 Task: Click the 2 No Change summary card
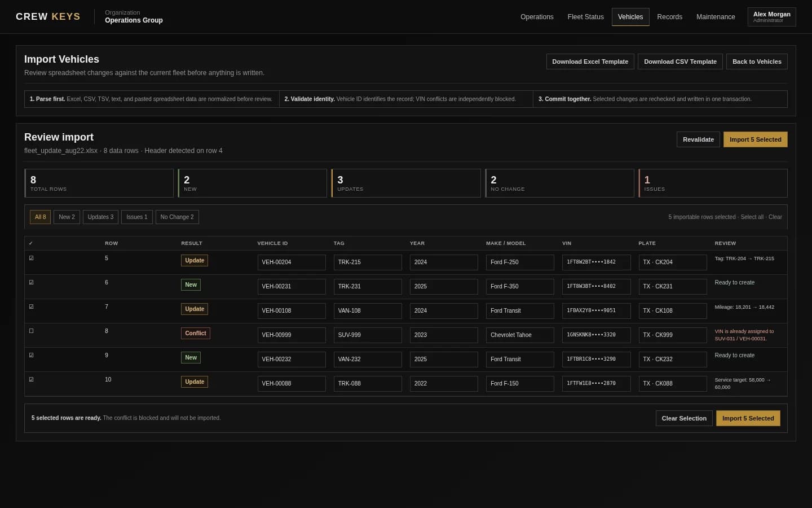tap(559, 183)
